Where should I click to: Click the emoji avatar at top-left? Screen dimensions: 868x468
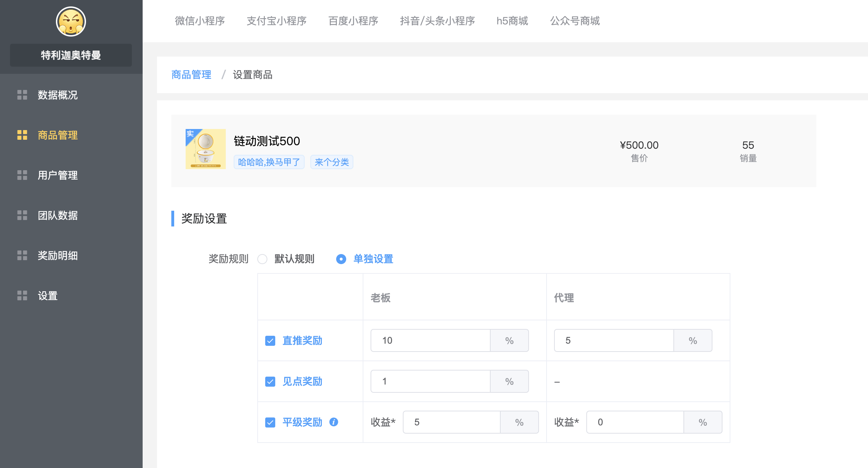tap(71, 22)
